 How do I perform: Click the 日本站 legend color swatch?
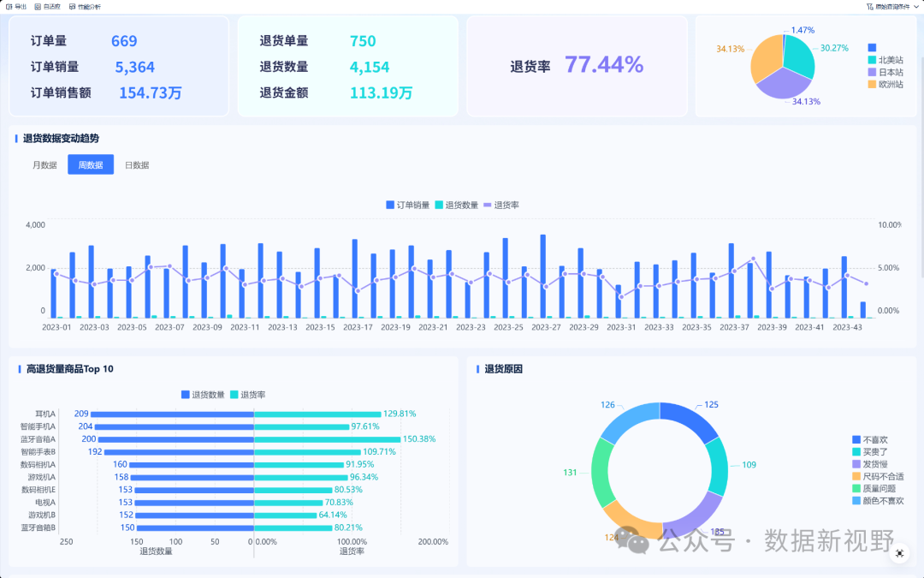[872, 73]
